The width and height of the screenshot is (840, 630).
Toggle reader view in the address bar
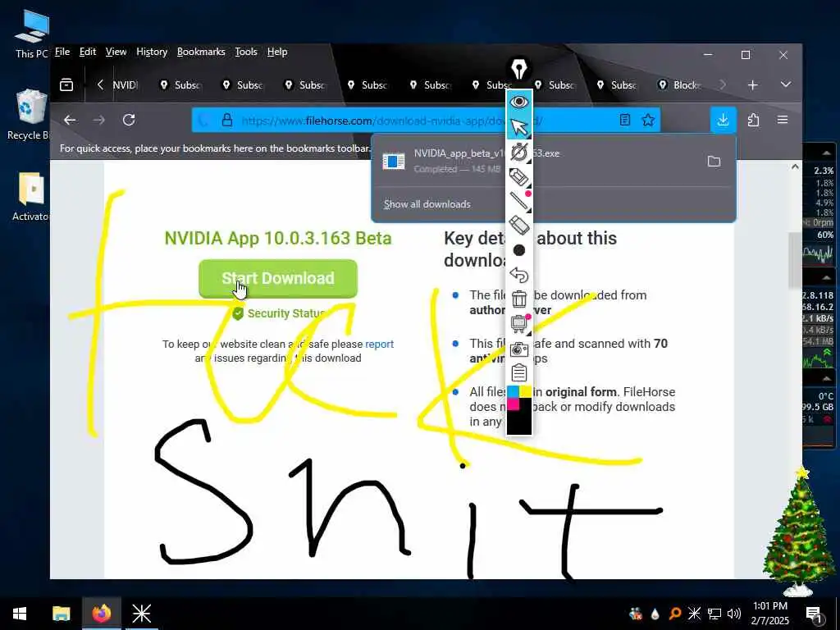(624, 120)
